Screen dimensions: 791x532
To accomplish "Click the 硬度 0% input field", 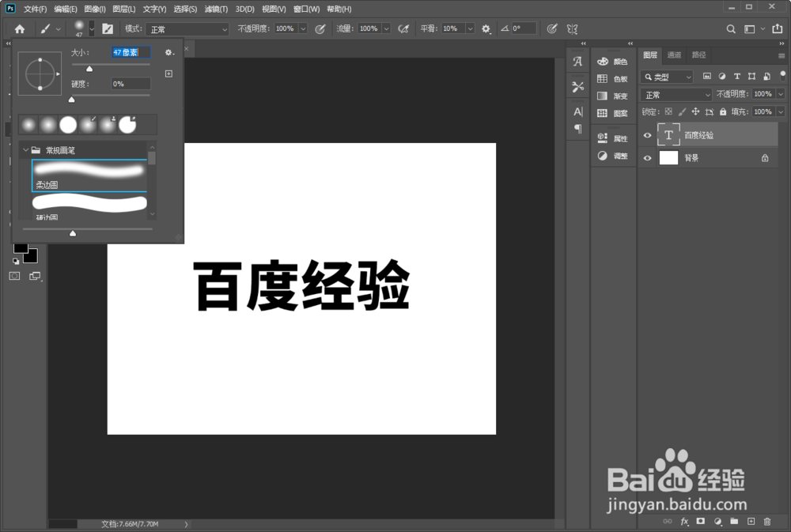I will click(x=131, y=84).
